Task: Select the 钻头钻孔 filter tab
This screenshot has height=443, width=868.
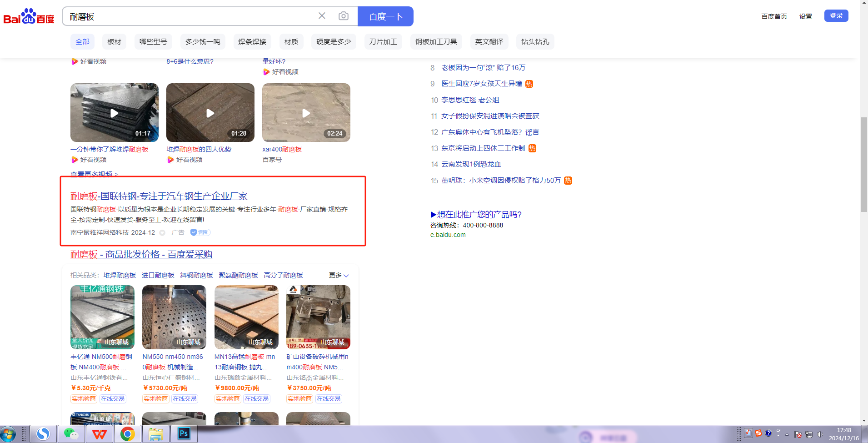Action: (x=535, y=41)
